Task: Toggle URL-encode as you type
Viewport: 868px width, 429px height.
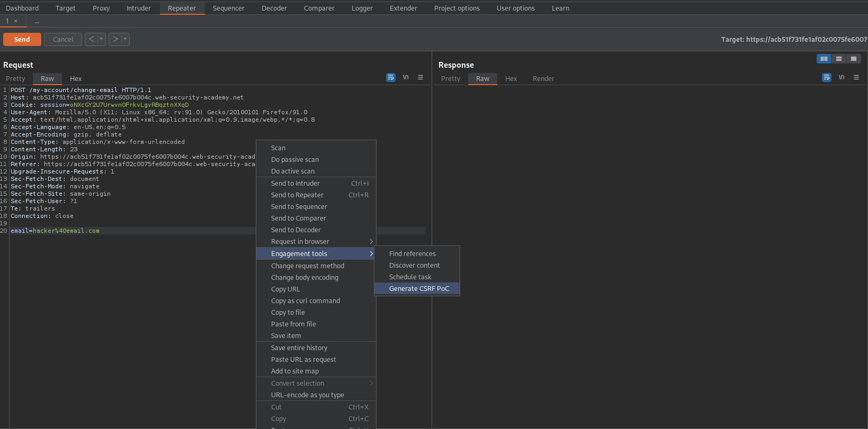Action: tap(316, 395)
